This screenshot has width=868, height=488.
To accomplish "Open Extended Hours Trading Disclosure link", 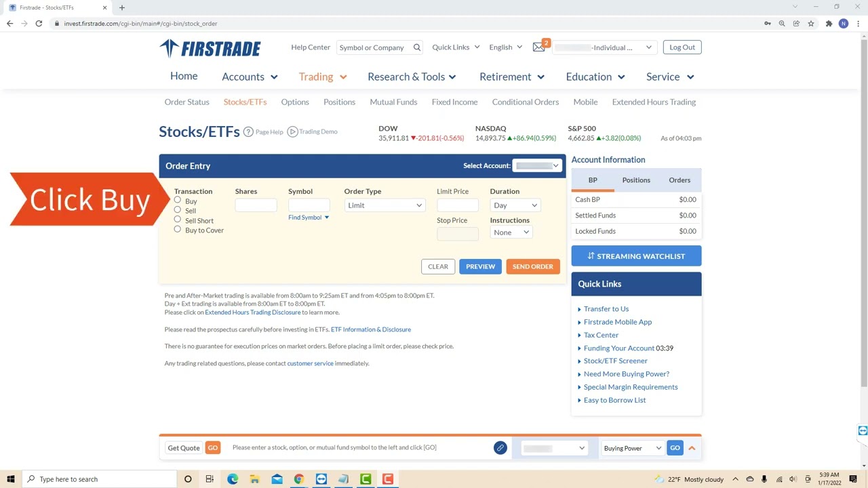I will [x=253, y=312].
